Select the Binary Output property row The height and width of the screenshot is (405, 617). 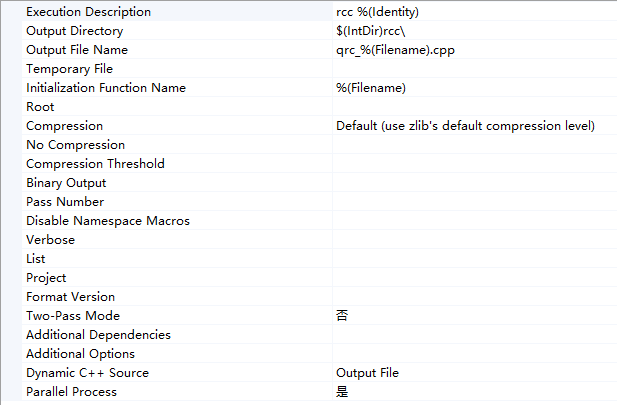point(66,183)
